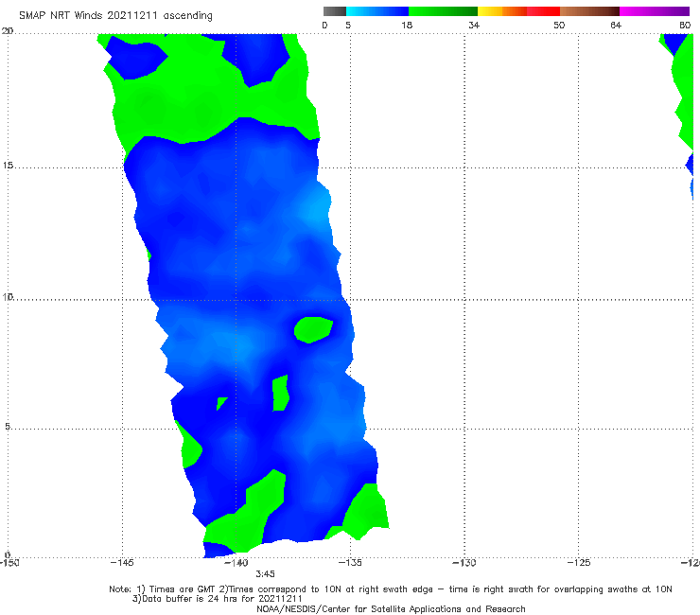Click the 'Data buffer is 24 hrs' note
700x615 pixels.
(x=218, y=599)
